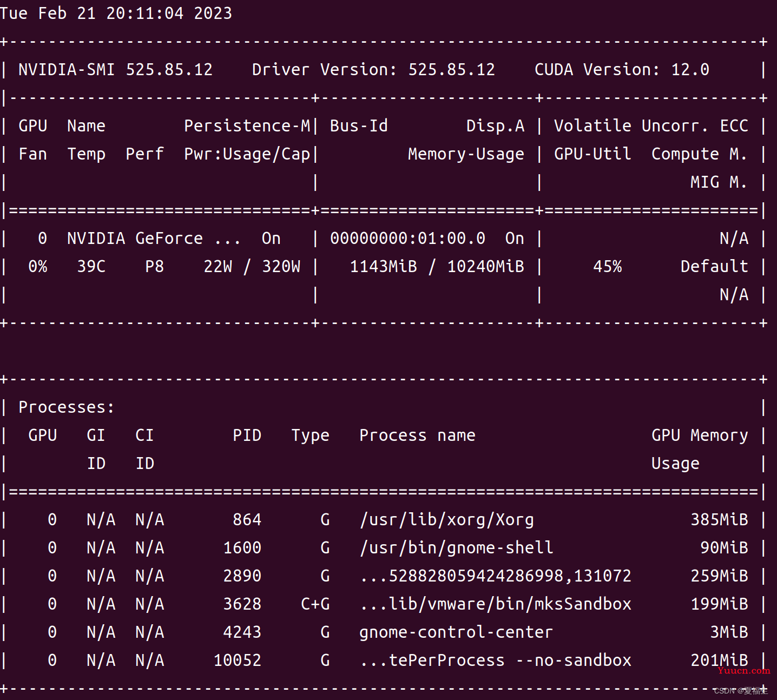Click the process gnome-control-center

click(456, 632)
